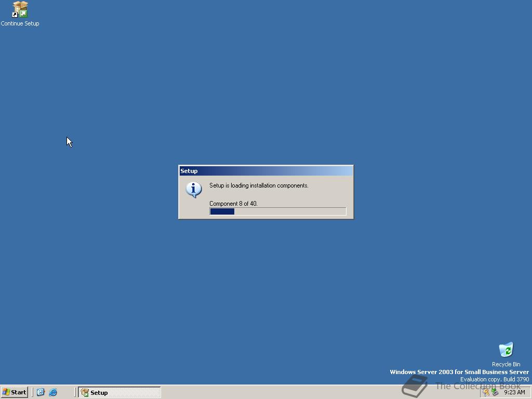The height and width of the screenshot is (399, 532).
Task: Launch Internet Explorer from Quick Launch
Action: coord(53,392)
